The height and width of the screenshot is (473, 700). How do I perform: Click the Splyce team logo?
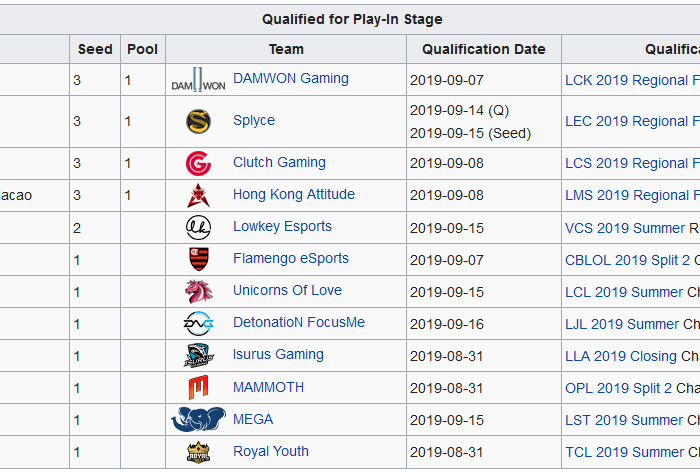click(198, 121)
